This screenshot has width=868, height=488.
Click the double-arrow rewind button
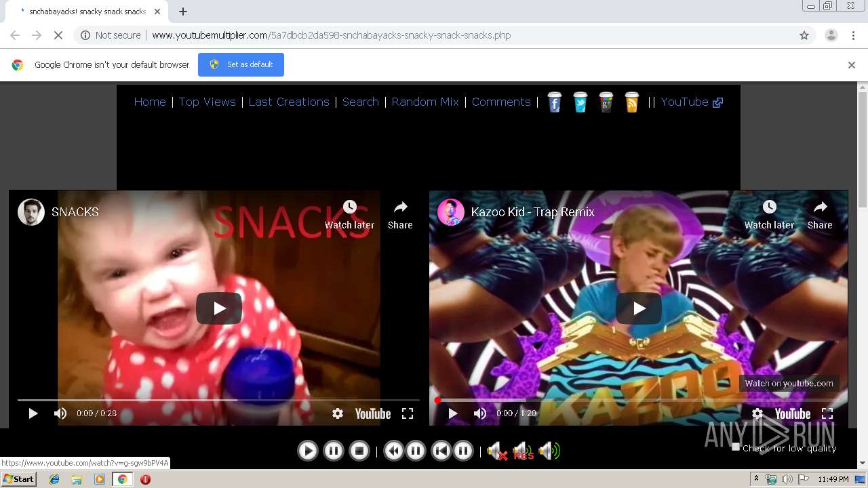(x=393, y=451)
